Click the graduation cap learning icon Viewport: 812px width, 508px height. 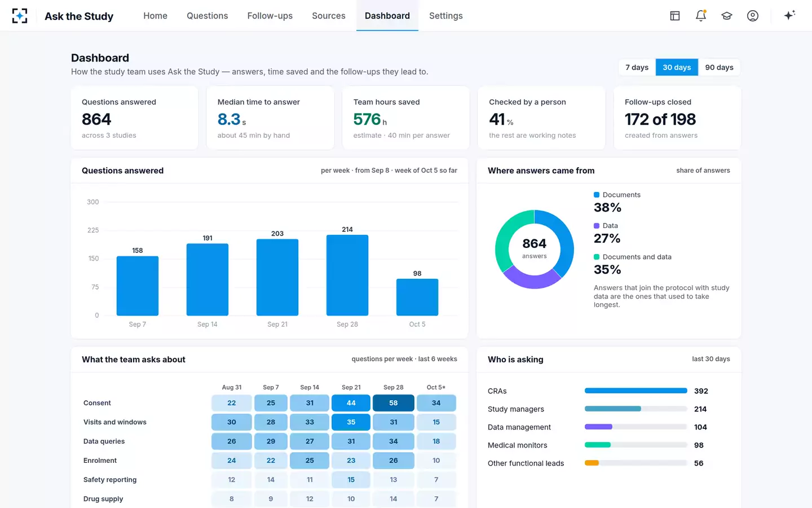(x=727, y=16)
